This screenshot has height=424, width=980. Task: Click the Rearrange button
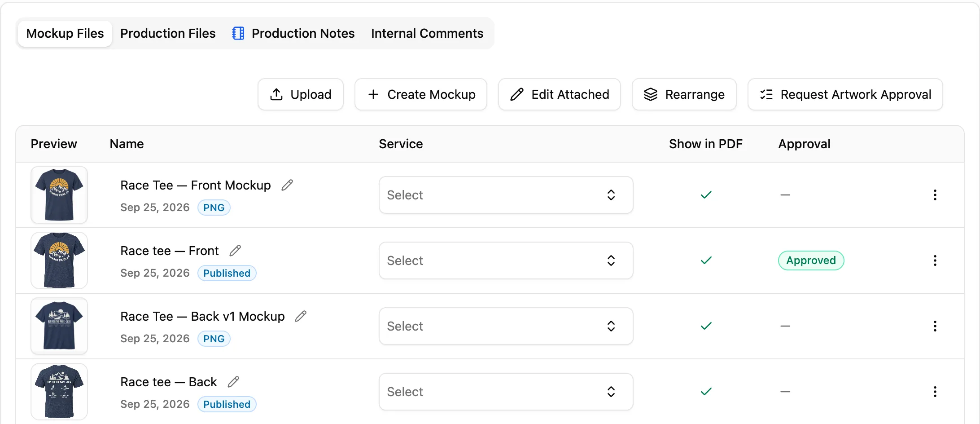(684, 94)
